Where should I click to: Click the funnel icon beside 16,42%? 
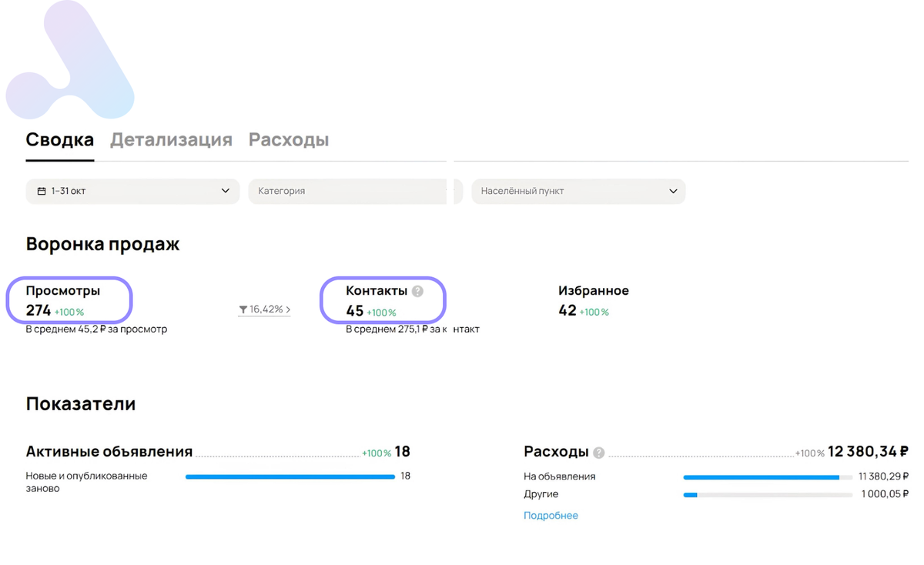click(x=243, y=309)
